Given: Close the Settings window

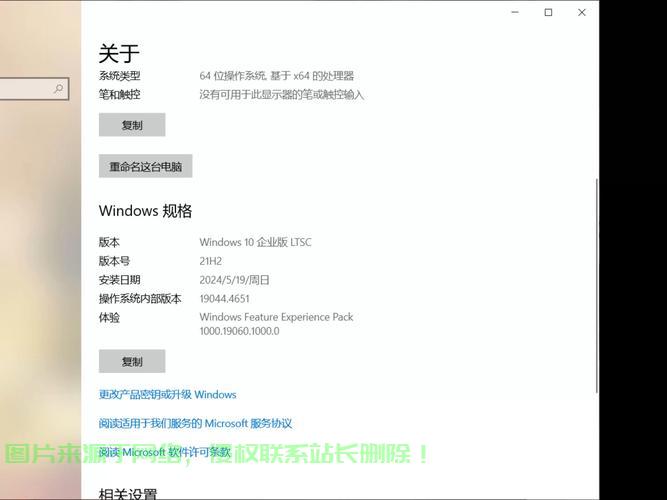Looking at the screenshot, I should pyautogui.click(x=582, y=12).
